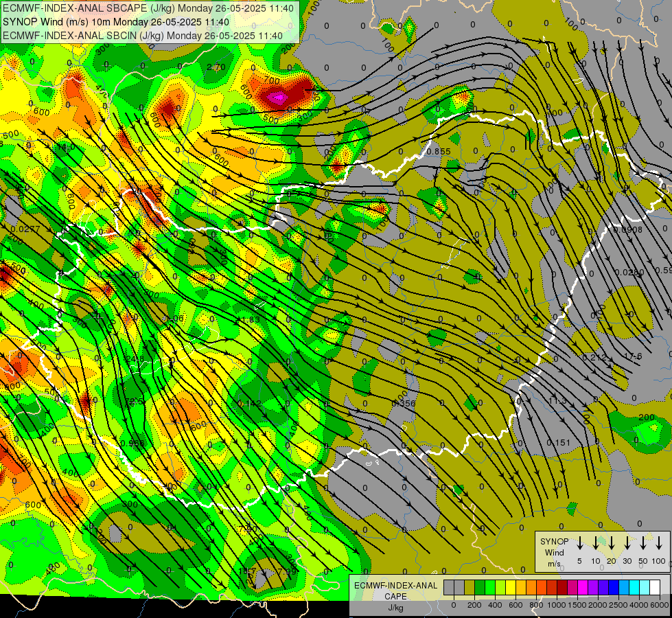Click the 2500 tick label in the CAPE legend

pos(618,605)
